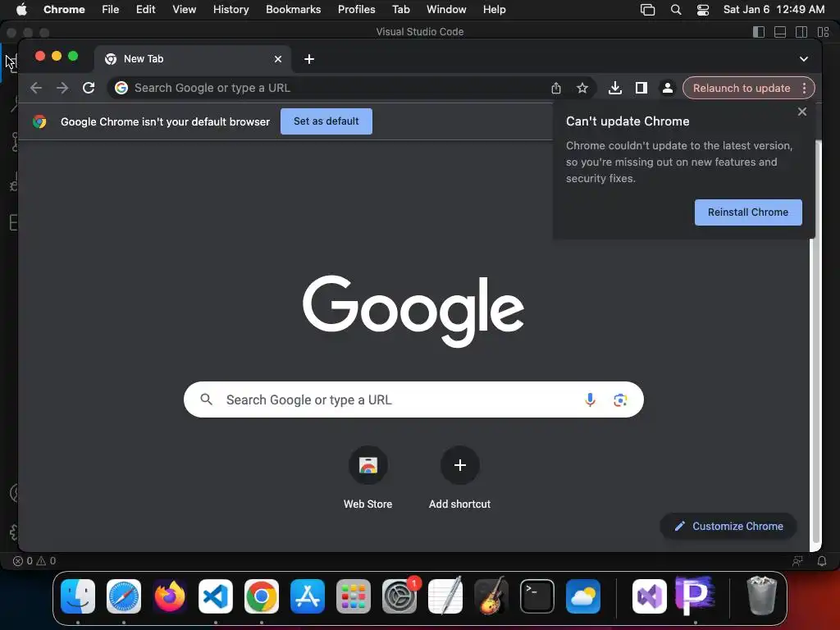This screenshot has width=840, height=630.
Task: Open the Bookmarks menu
Action: [293, 9]
